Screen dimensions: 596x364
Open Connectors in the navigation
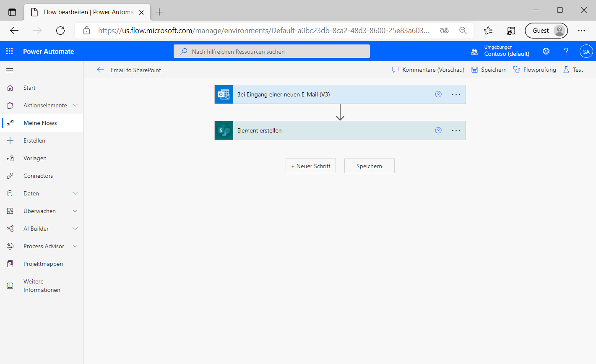click(x=38, y=176)
